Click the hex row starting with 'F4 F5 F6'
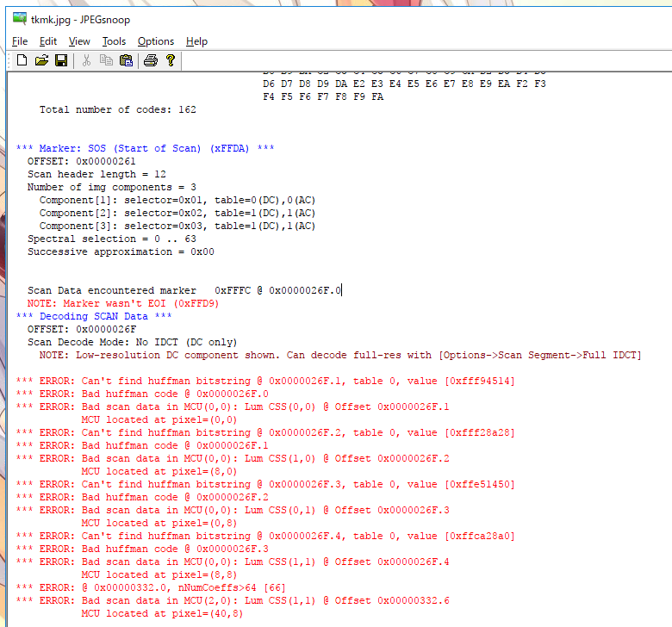Screen dimensions: 672x627 (x=323, y=96)
